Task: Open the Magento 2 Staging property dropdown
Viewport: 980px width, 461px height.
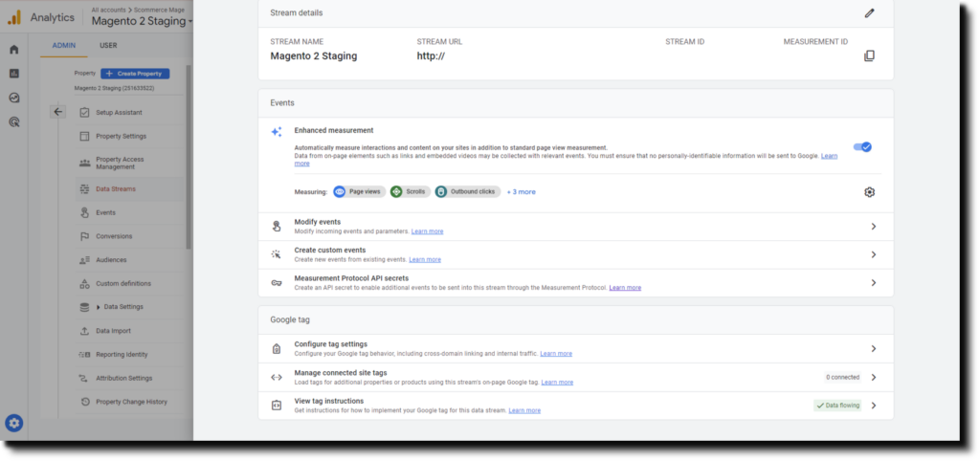Action: pyautogui.click(x=142, y=21)
